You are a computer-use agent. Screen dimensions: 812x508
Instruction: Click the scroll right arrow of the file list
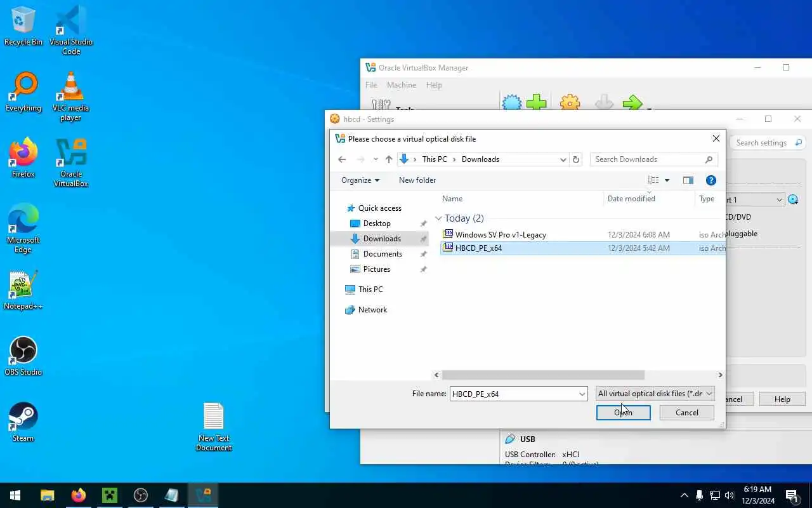point(720,375)
